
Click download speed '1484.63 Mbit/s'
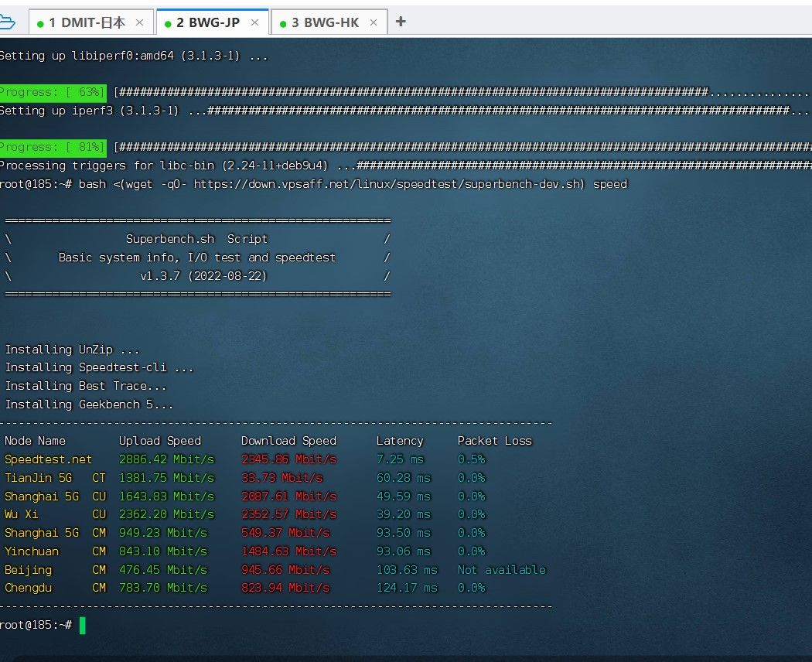[289, 551]
